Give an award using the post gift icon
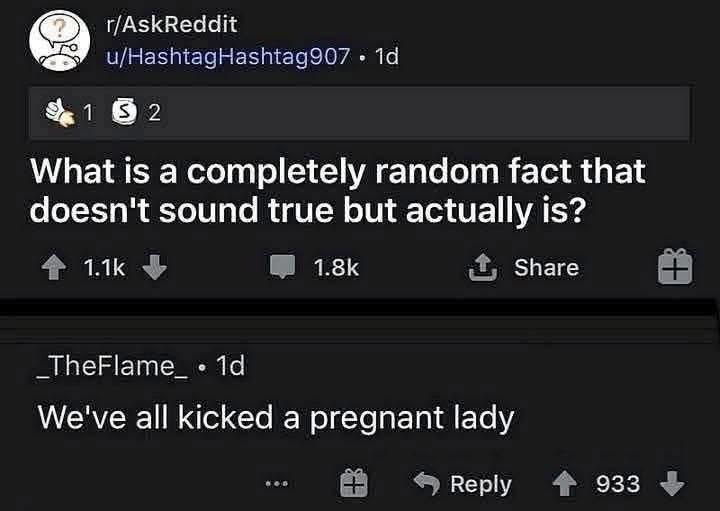This screenshot has width=720, height=511. (x=675, y=266)
